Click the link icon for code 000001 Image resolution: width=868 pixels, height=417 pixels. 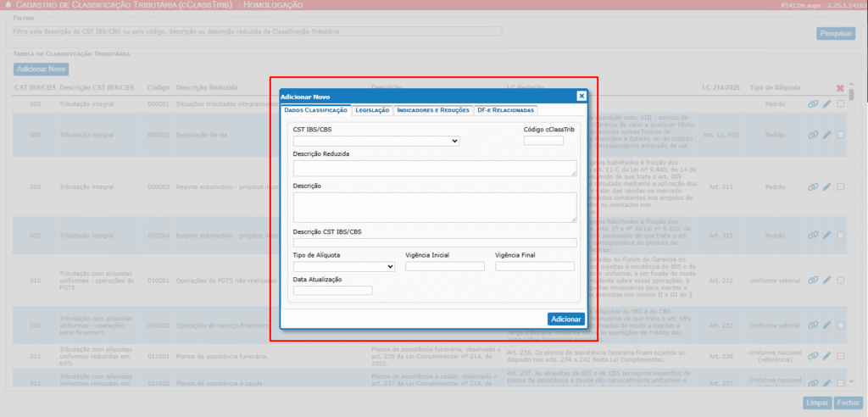[x=813, y=104]
